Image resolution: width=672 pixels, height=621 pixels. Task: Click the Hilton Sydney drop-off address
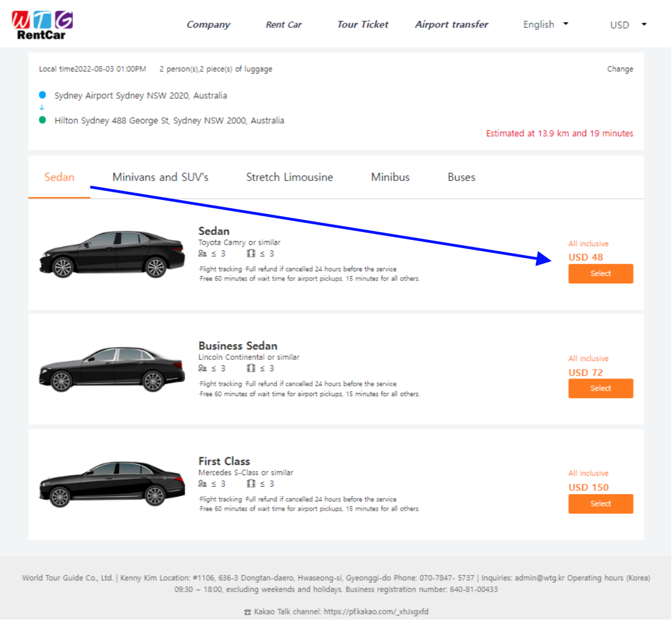click(169, 121)
